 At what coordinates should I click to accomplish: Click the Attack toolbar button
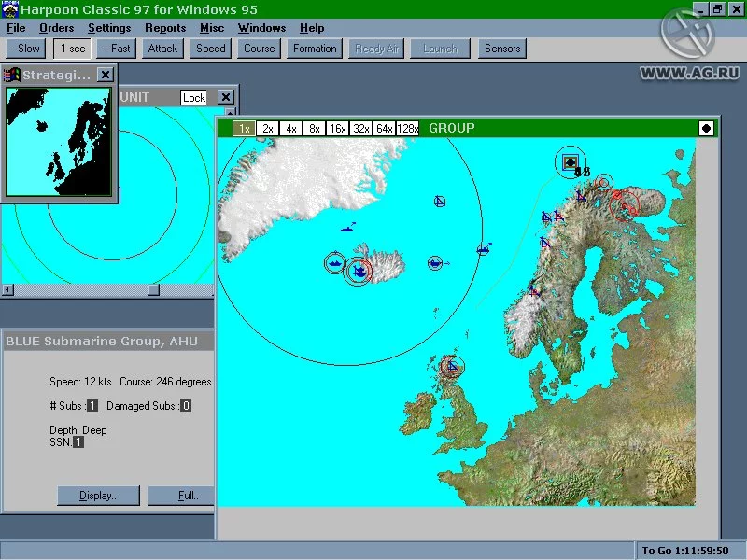[162, 49]
